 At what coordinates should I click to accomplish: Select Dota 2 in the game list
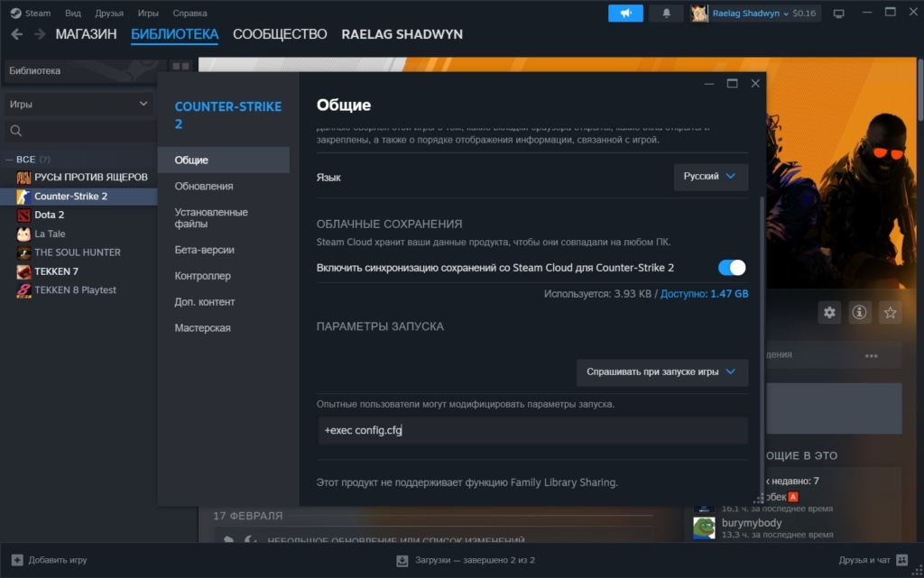tap(49, 215)
